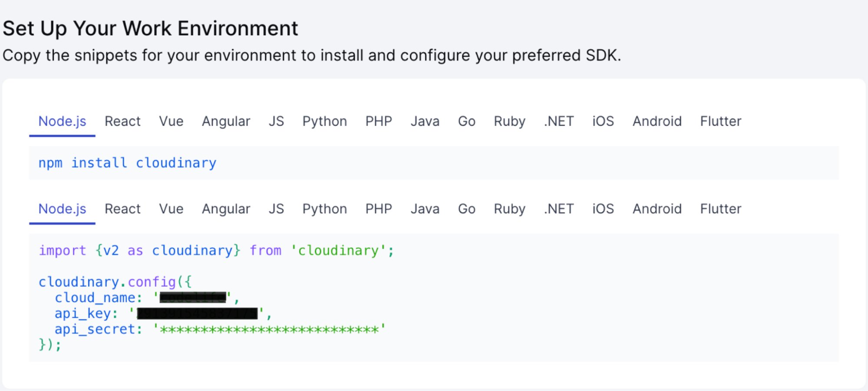Switch to .NET tab in config snippet row
868x391 pixels.
tap(559, 209)
